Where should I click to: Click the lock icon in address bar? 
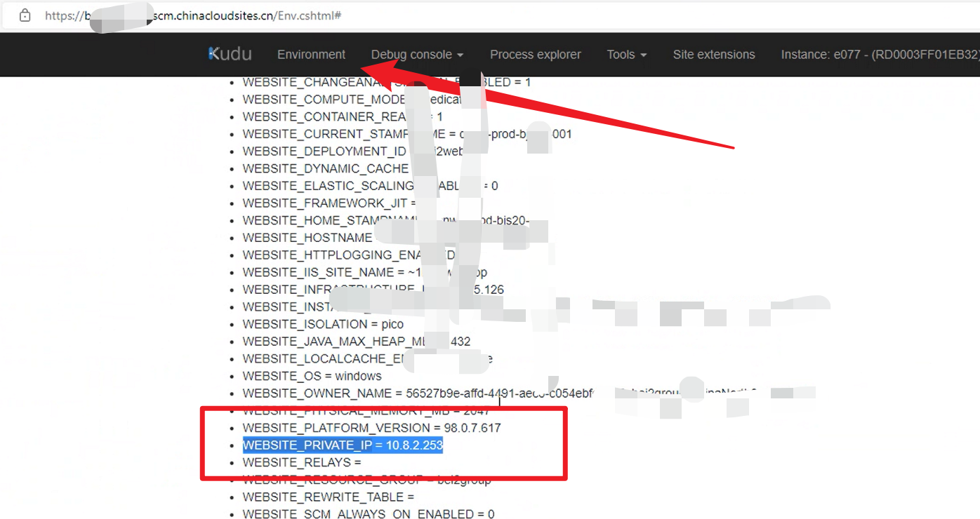[25, 15]
